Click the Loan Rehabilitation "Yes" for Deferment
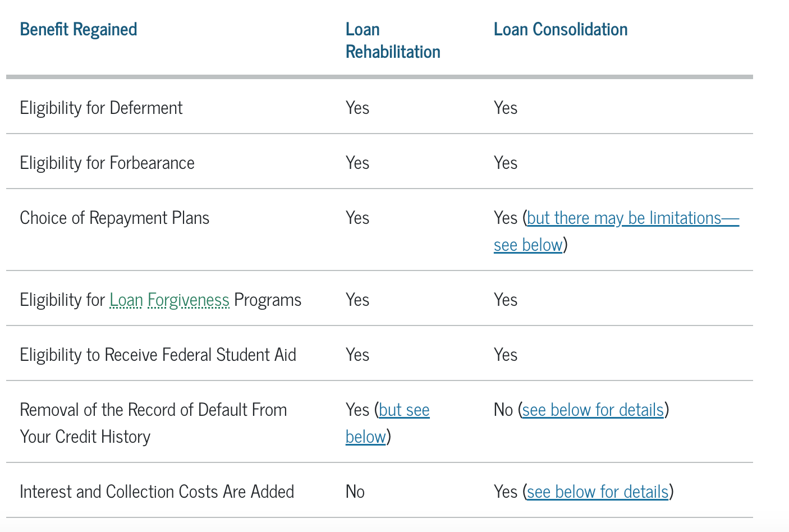Image resolution: width=789 pixels, height=532 pixels. pyautogui.click(x=357, y=108)
